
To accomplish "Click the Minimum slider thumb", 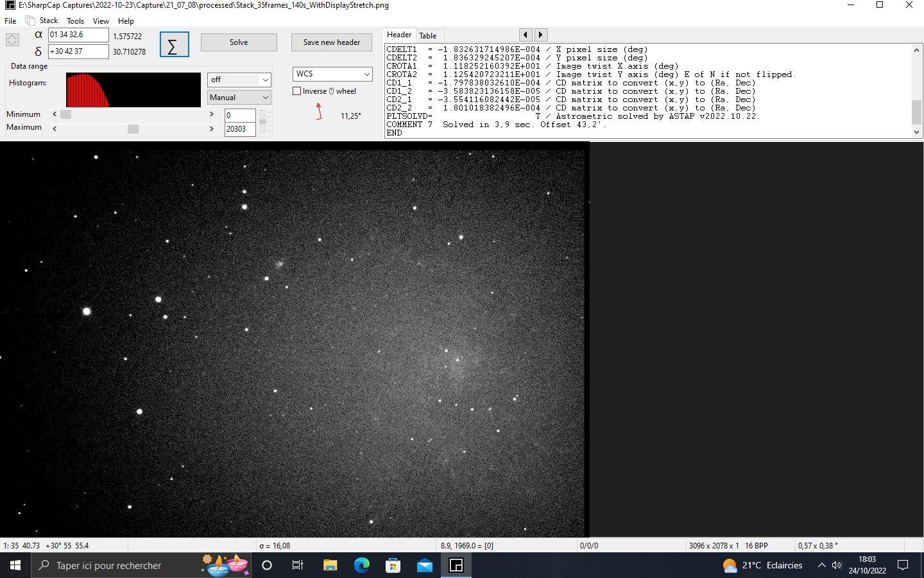I will pos(66,114).
